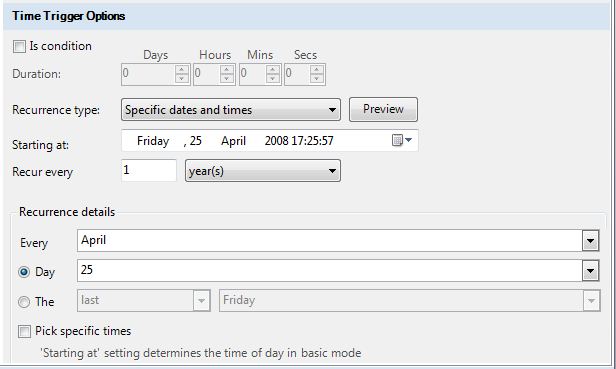Viewport: 616px width, 369px height.
Task: Select the Day radio button
Action: [24, 272]
